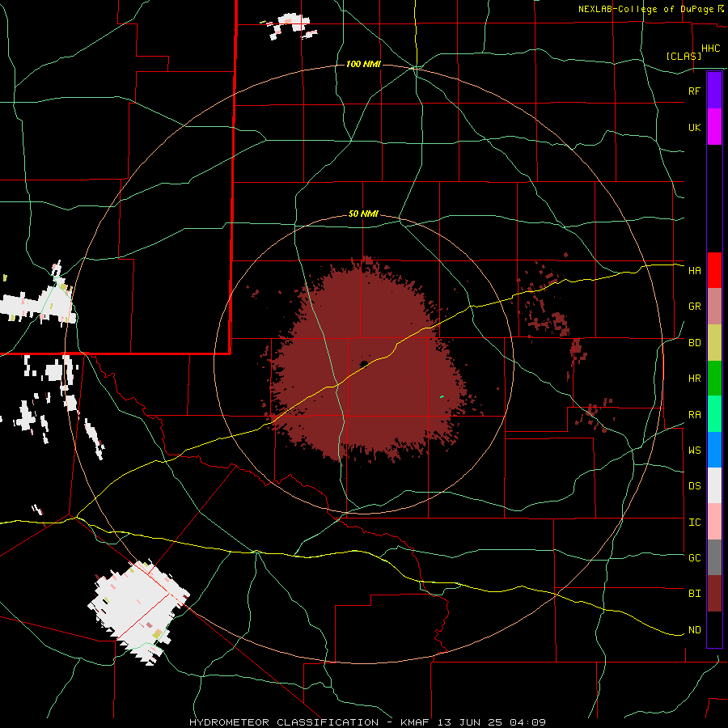Viewport: 728px width, 728px height.
Task: Click the red HA legend swatch
Action: tap(714, 270)
